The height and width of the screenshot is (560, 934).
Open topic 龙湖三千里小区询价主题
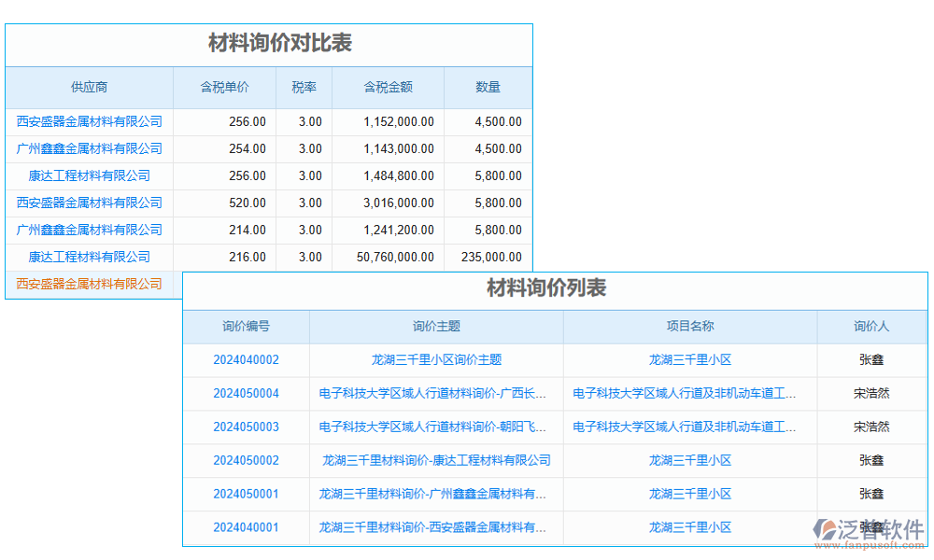tap(434, 359)
